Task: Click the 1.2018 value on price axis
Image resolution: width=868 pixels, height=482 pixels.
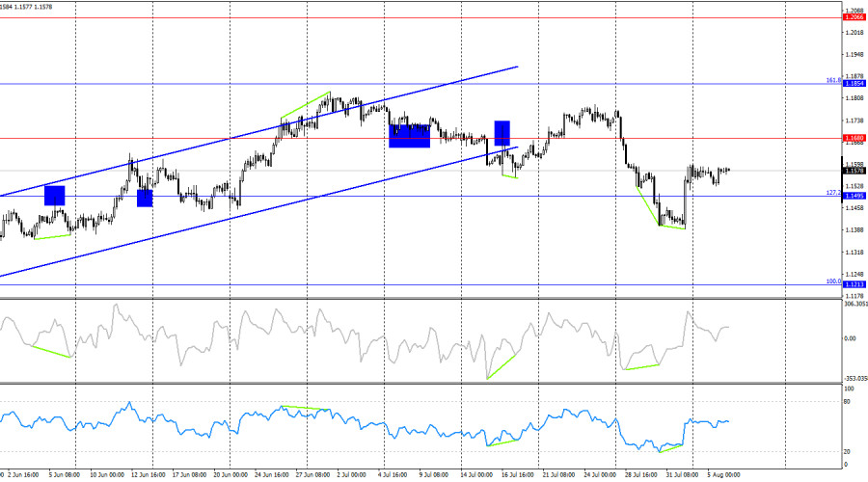Action: pos(854,33)
